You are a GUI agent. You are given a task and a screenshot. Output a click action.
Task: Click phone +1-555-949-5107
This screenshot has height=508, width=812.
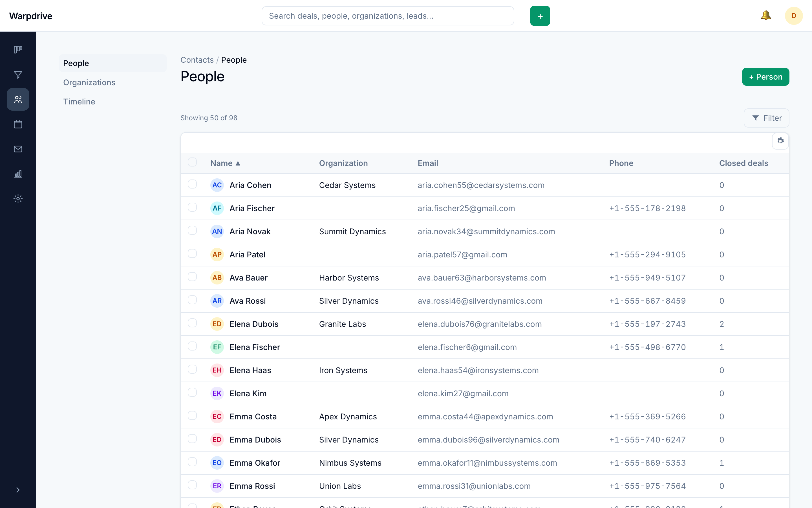click(647, 278)
